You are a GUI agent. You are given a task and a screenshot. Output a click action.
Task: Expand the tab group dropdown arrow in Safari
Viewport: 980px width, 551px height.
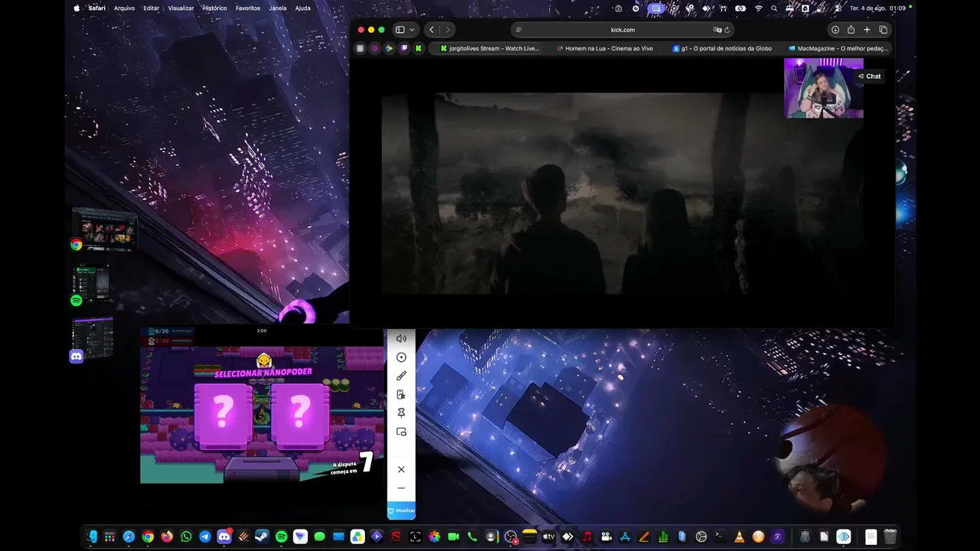tap(413, 30)
